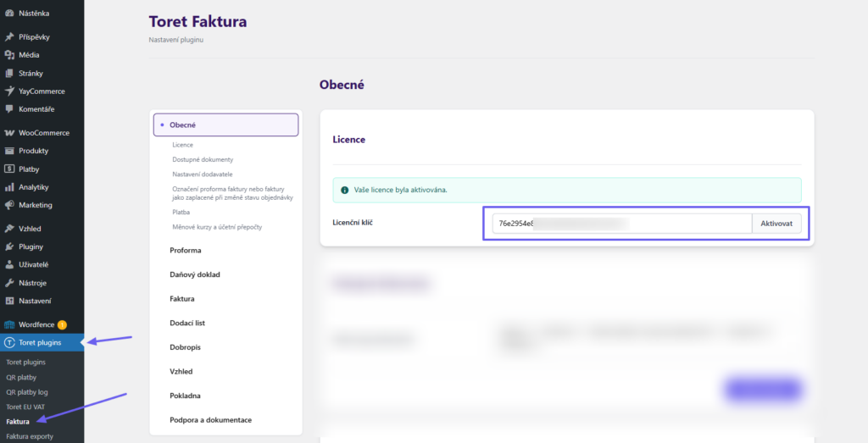Click the Média icon in sidebar
Image resolution: width=868 pixels, height=443 pixels.
click(x=8, y=55)
